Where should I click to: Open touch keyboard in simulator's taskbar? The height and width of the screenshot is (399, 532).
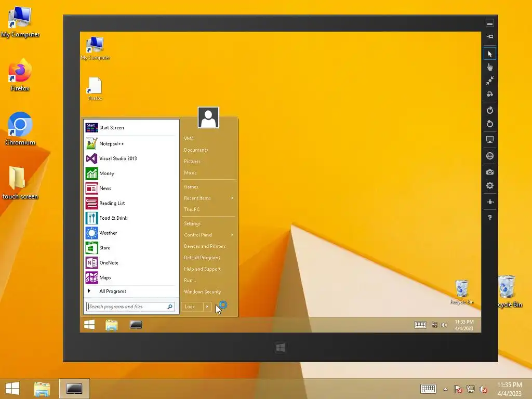click(x=420, y=325)
